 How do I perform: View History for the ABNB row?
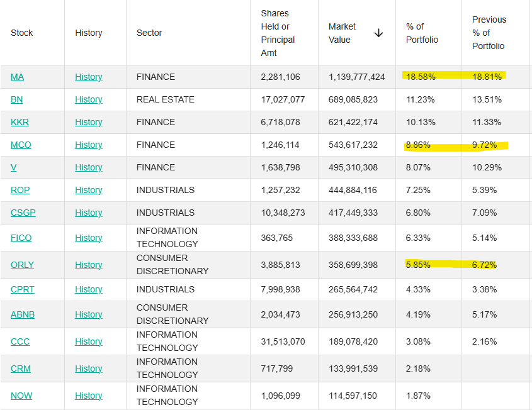pyautogui.click(x=89, y=315)
